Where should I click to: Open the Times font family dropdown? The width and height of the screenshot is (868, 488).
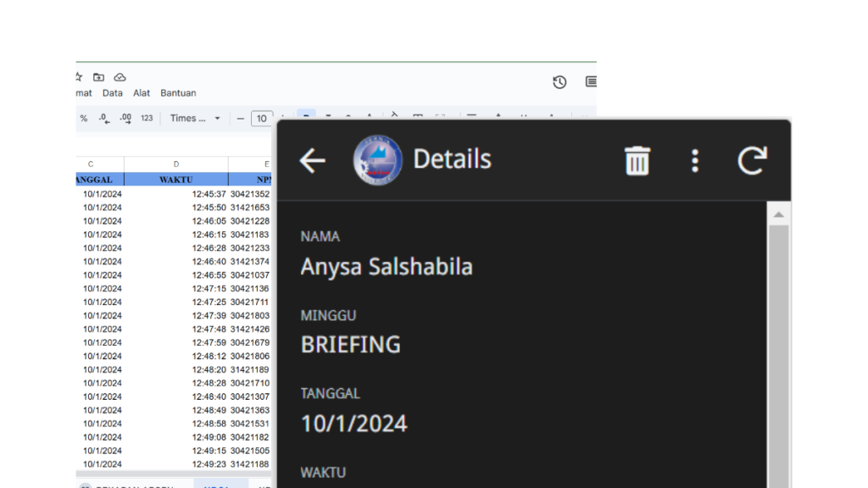coord(195,119)
